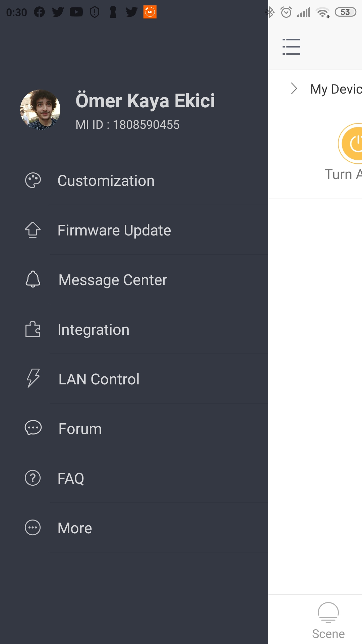Click the Firmware Update arrow icon
This screenshot has height=644, width=362.
[33, 230]
